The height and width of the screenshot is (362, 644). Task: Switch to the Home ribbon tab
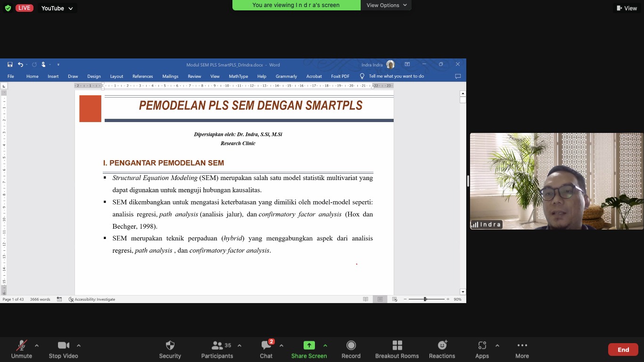[x=33, y=76]
